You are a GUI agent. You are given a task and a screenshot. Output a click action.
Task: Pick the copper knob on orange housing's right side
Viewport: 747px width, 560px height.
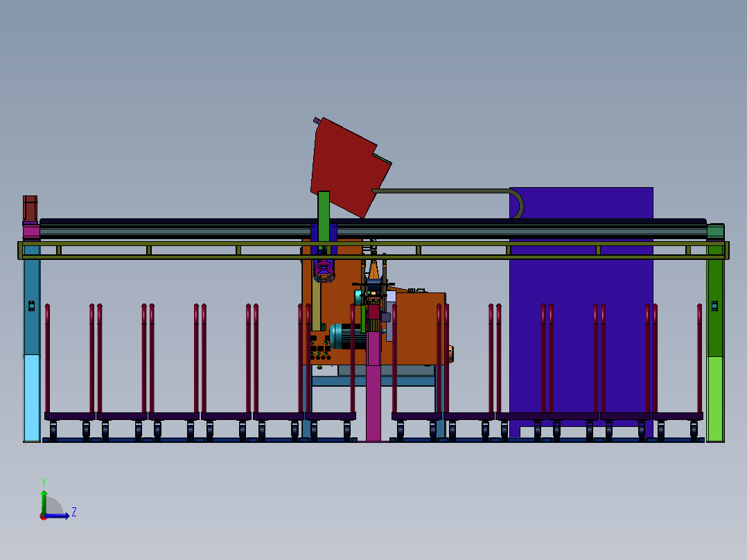click(450, 353)
